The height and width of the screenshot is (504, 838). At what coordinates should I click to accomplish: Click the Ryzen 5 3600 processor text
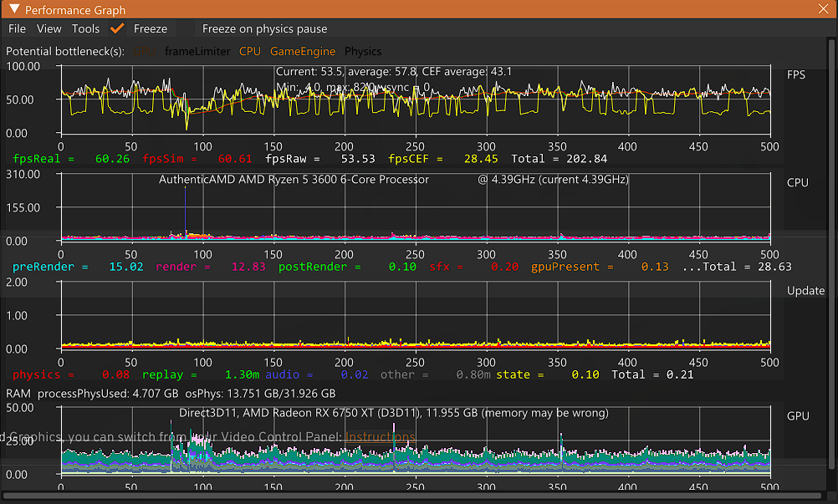[x=294, y=180]
